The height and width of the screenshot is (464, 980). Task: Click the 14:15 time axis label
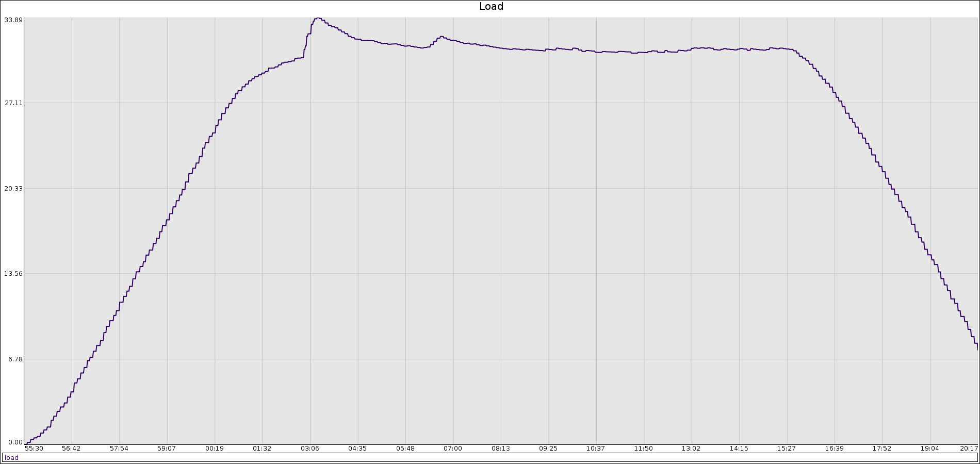click(x=739, y=449)
